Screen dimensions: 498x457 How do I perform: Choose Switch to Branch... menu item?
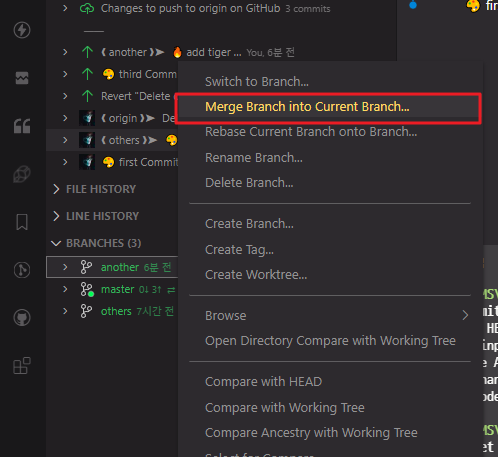click(330, 82)
